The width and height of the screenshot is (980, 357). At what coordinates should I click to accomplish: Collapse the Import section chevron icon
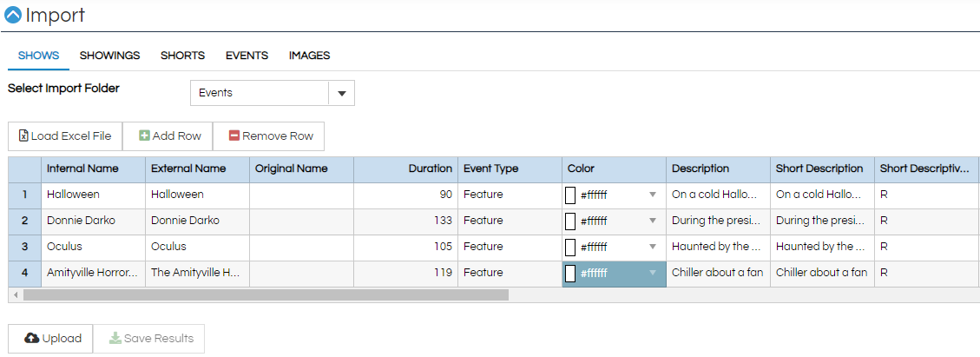click(12, 15)
